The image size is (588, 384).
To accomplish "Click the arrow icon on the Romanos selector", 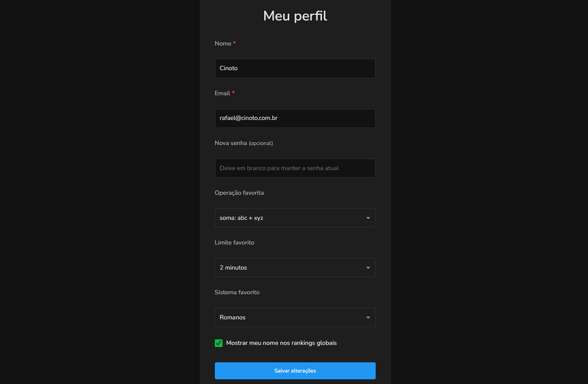I will click(x=368, y=317).
